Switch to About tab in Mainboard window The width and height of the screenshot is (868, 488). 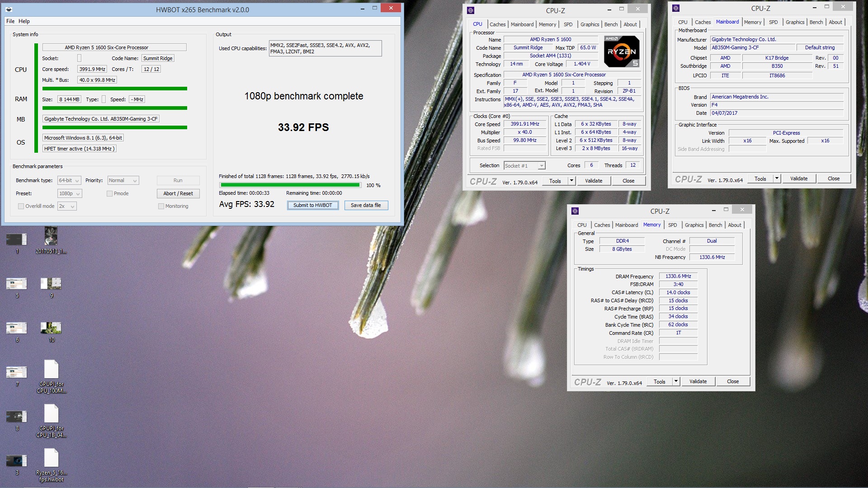[835, 22]
